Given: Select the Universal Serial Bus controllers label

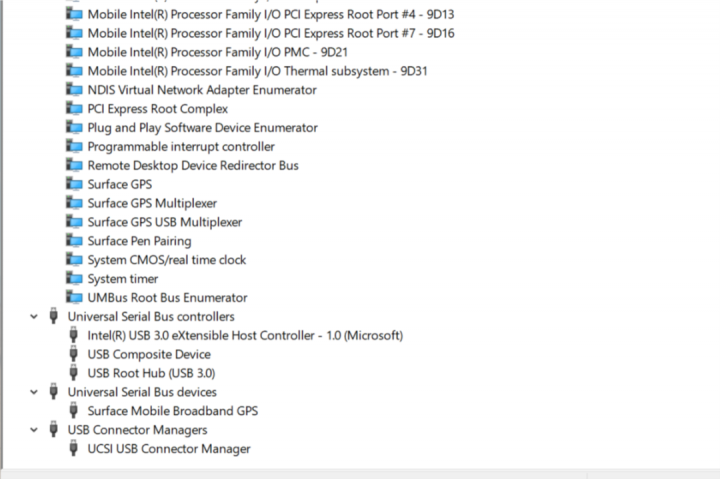Looking at the screenshot, I should point(151,316).
